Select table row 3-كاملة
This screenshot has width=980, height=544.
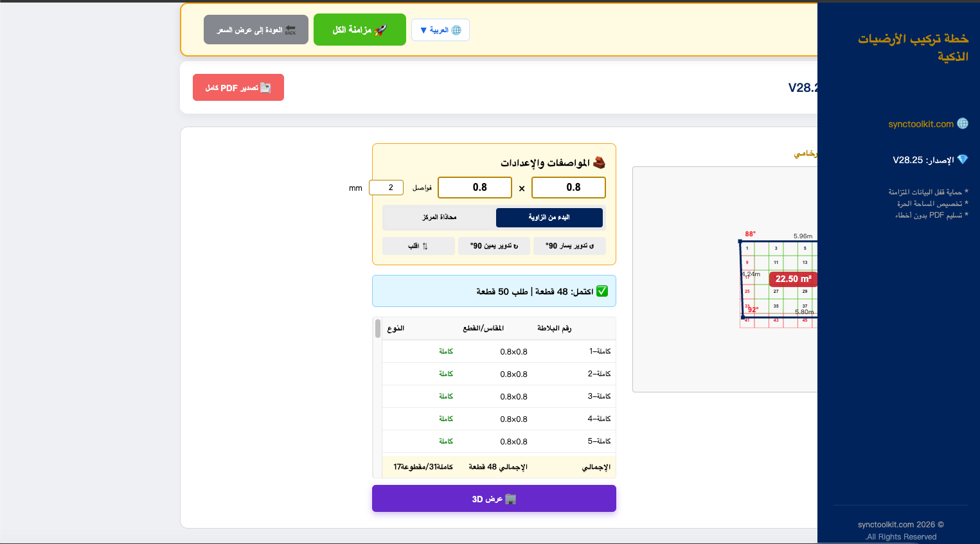pos(499,396)
